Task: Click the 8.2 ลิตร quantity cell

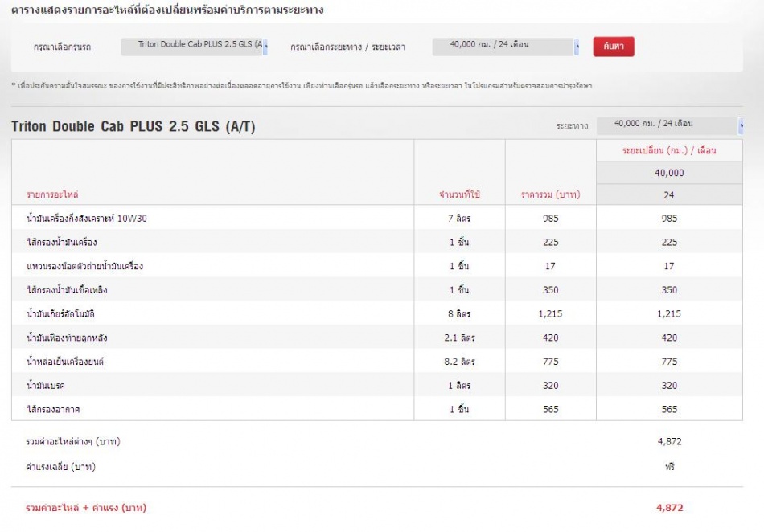Action: (x=459, y=362)
